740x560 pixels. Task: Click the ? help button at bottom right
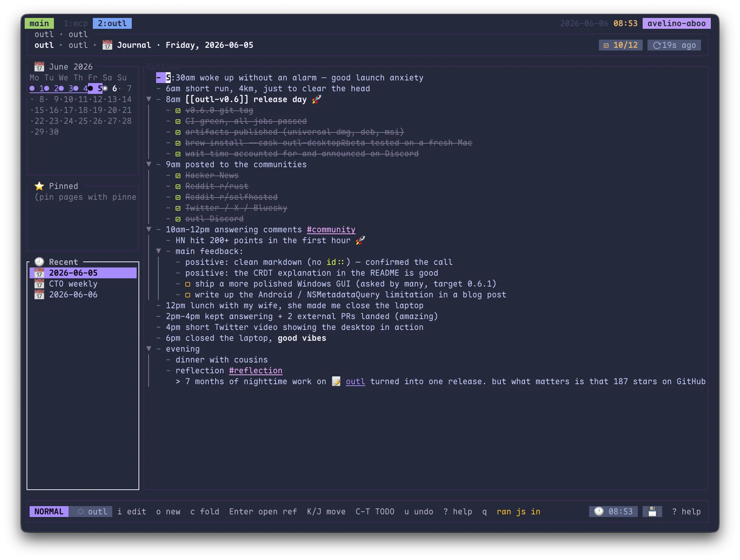tap(686, 511)
